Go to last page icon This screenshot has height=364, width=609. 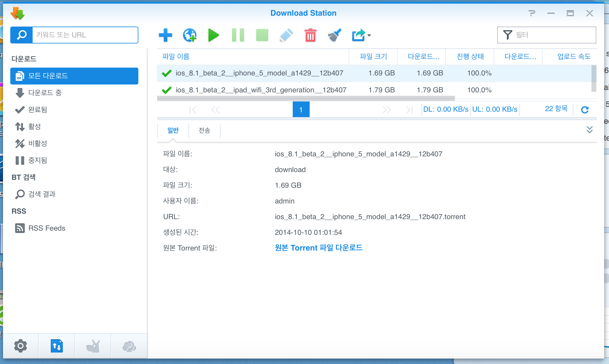coord(409,110)
